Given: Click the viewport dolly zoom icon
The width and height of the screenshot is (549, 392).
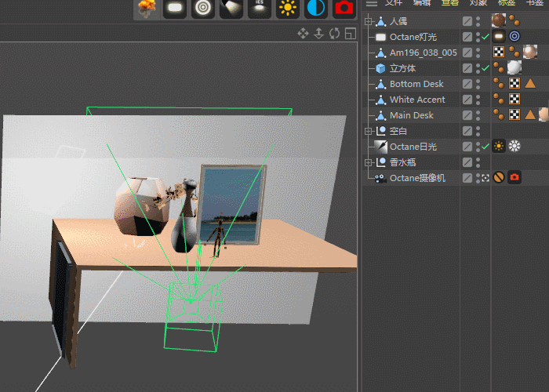Looking at the screenshot, I should [x=318, y=34].
